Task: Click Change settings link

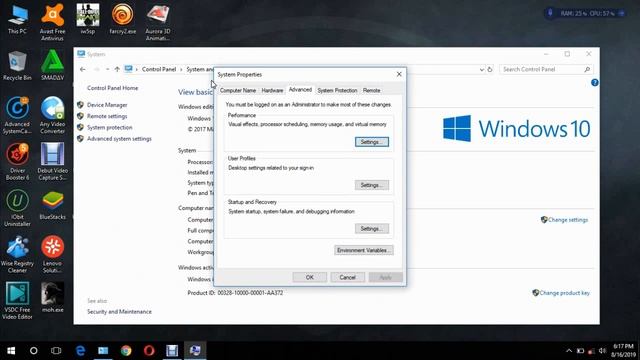Action: (x=568, y=220)
